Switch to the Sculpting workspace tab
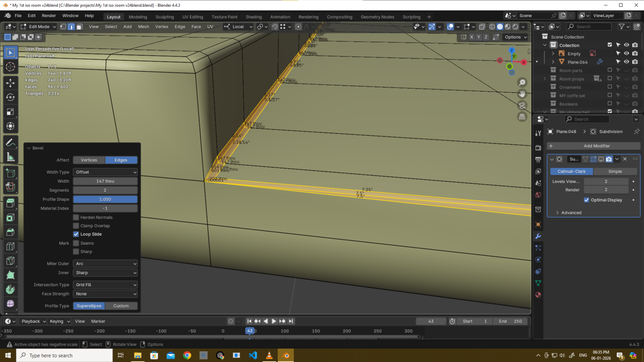644x362 pixels. (x=164, y=17)
